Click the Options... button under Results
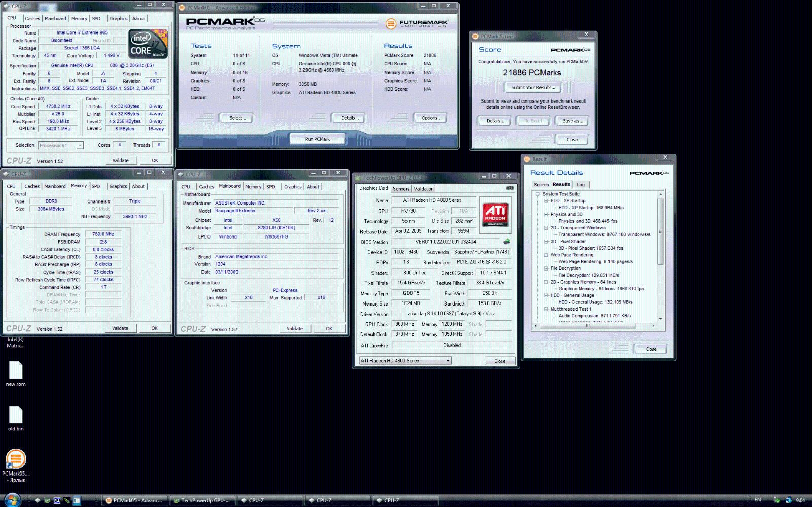 [431, 118]
